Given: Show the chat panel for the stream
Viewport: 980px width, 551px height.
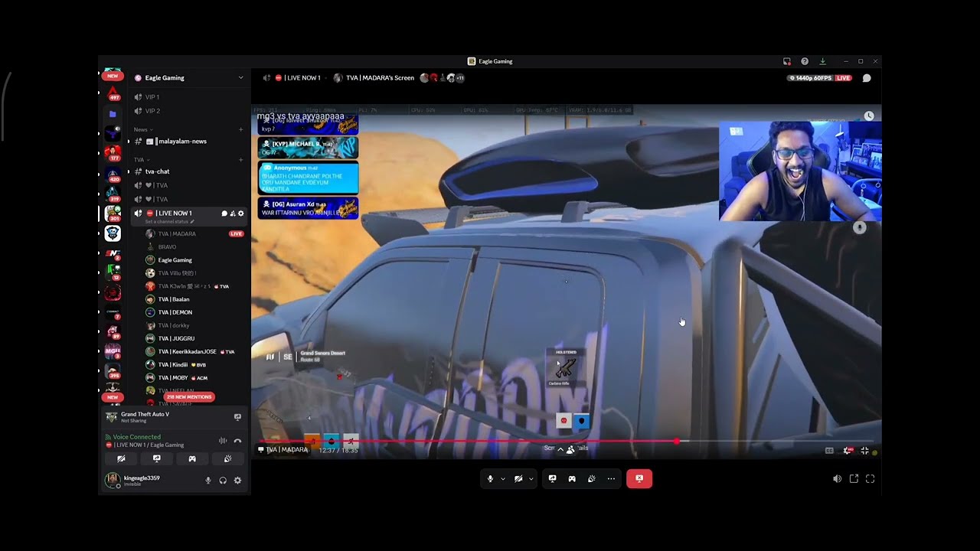Looking at the screenshot, I should (x=867, y=78).
